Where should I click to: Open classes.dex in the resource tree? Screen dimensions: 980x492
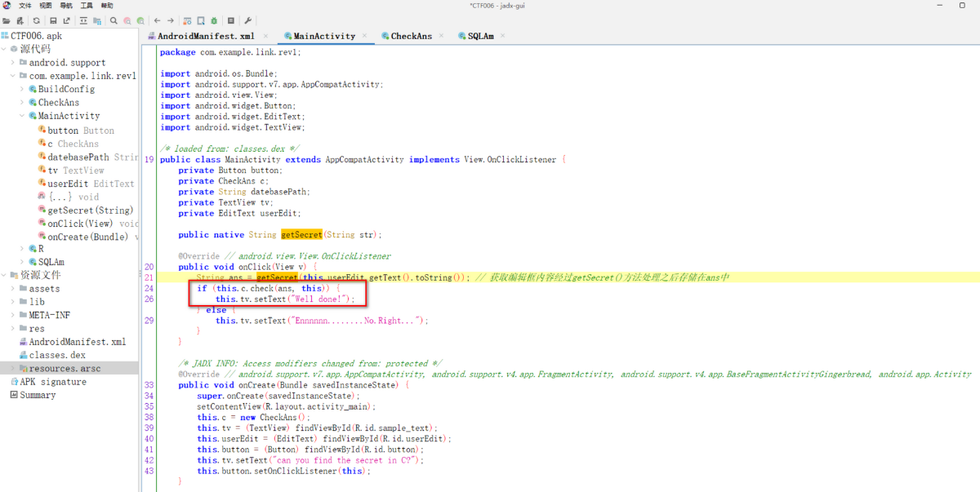pyautogui.click(x=57, y=355)
